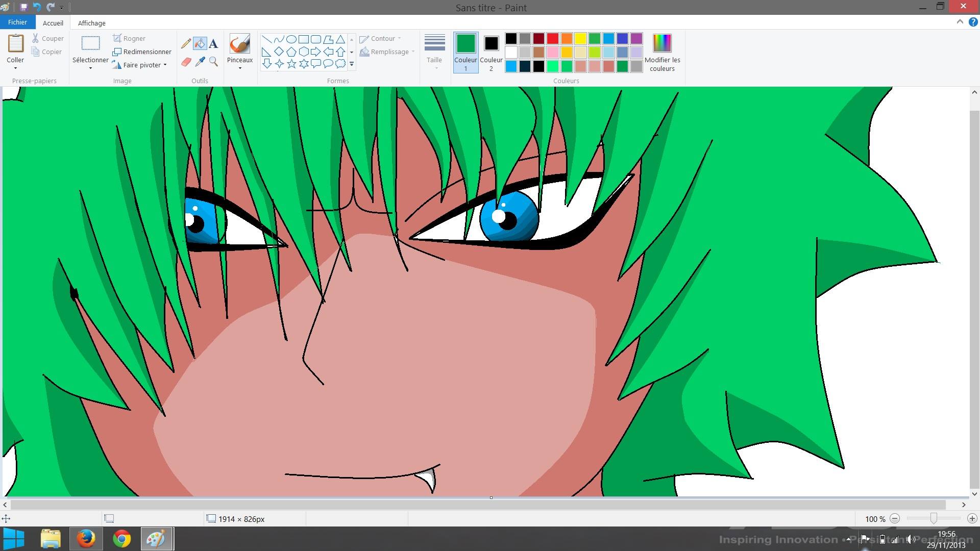Screen dimensions: 980x551
Task: Open the Fichier menu
Action: (17, 22)
